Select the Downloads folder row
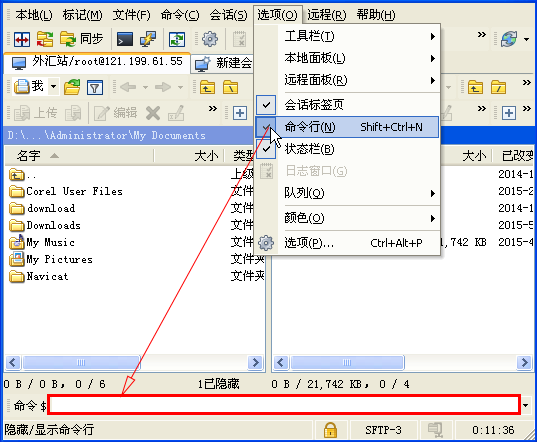The image size is (537, 442). (45, 225)
